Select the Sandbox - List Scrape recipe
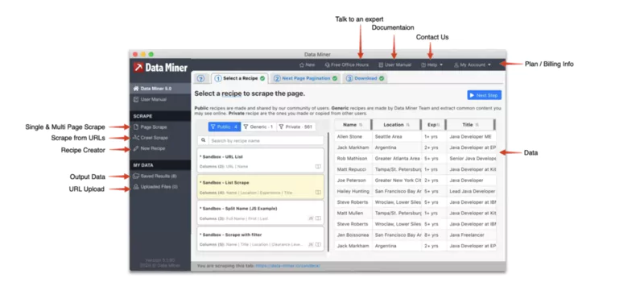This screenshot has height=299, width=644. click(260, 187)
